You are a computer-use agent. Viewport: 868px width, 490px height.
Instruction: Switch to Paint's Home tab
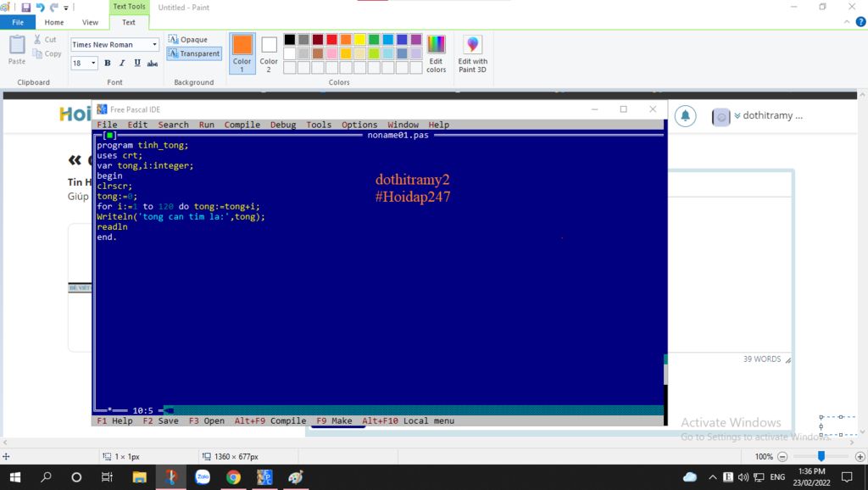pyautogui.click(x=53, y=22)
